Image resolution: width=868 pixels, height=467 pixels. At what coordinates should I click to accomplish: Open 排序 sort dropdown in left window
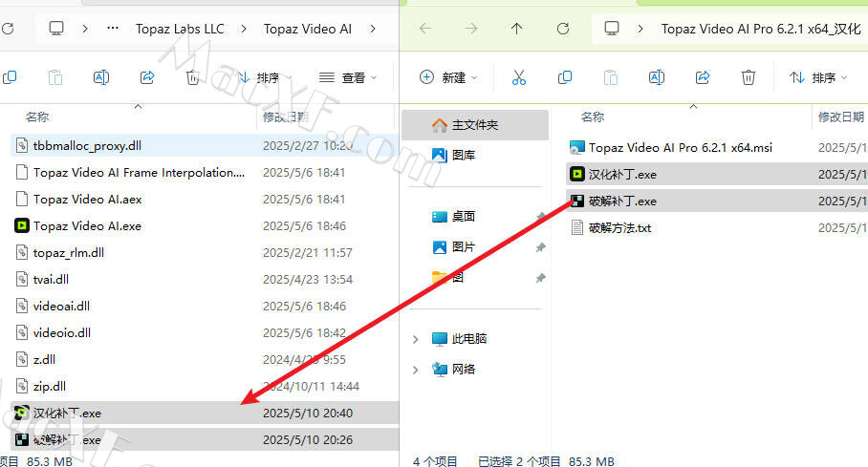pos(265,78)
